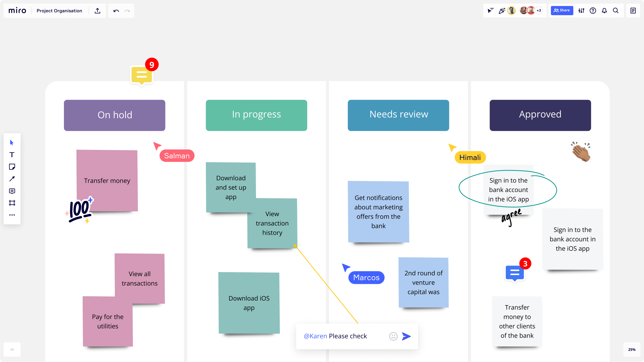Select the cursor pointer tool
This screenshot has height=362, width=644.
click(12, 143)
